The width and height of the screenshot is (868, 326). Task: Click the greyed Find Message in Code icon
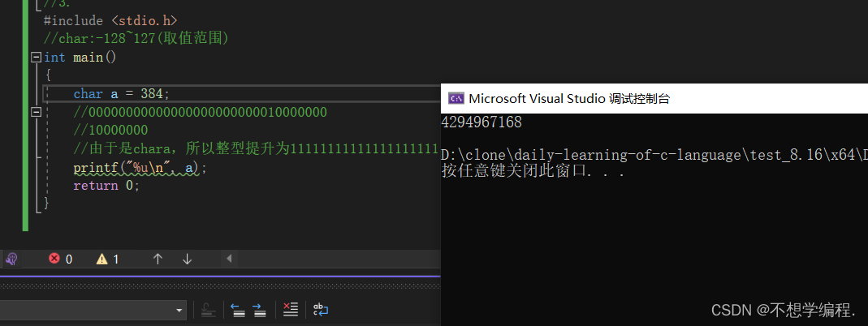tap(208, 310)
